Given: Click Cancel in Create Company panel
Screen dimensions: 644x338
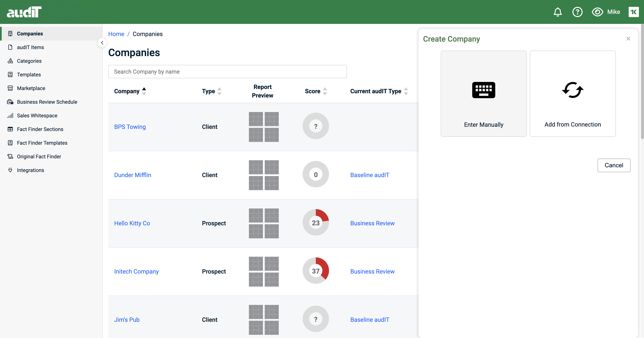Looking at the screenshot, I should pos(614,165).
